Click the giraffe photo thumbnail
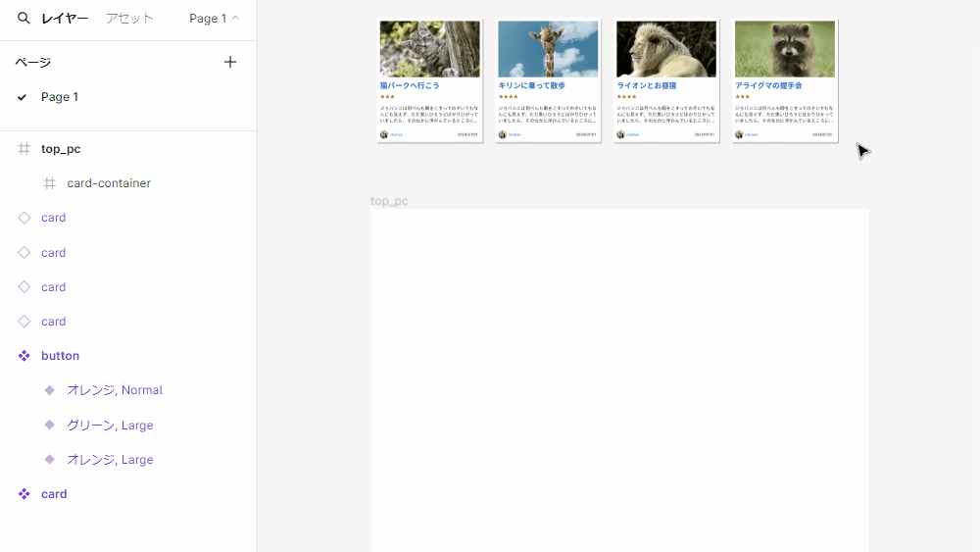Image resolution: width=980 pixels, height=552 pixels. click(x=548, y=49)
